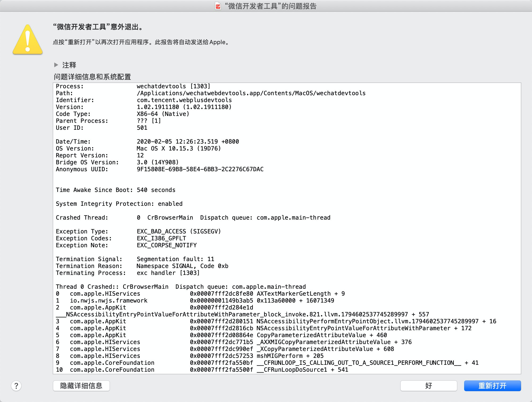The height and width of the screenshot is (402, 532).
Task: Click the Version 1.02.1911180 line
Action: click(x=184, y=107)
